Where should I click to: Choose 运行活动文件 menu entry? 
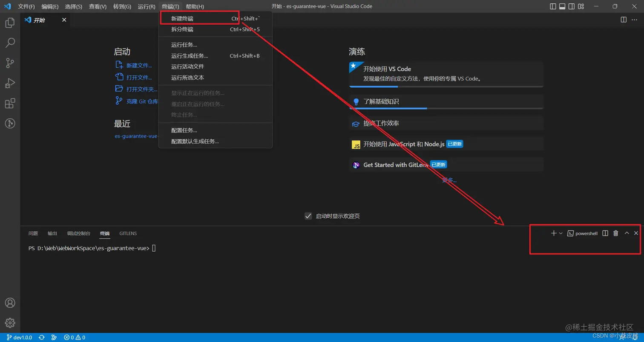click(215, 66)
